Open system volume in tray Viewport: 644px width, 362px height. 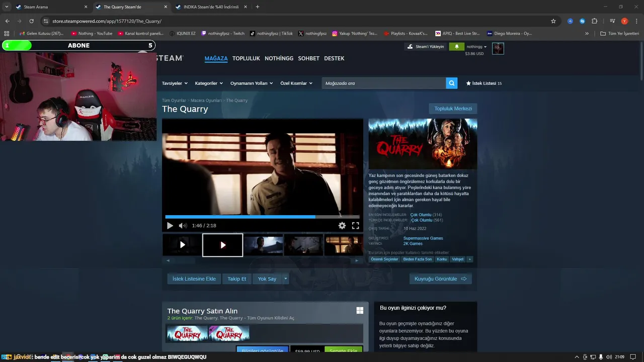coord(609,357)
